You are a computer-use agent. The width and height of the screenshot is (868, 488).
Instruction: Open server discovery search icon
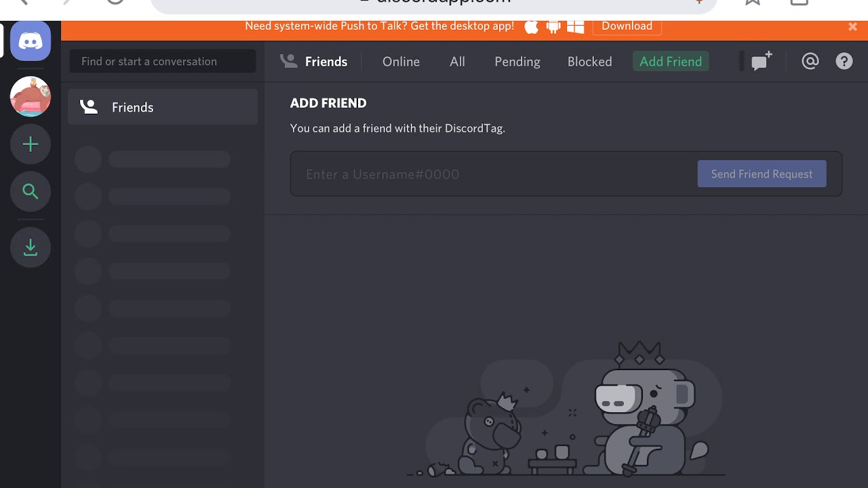[31, 192]
